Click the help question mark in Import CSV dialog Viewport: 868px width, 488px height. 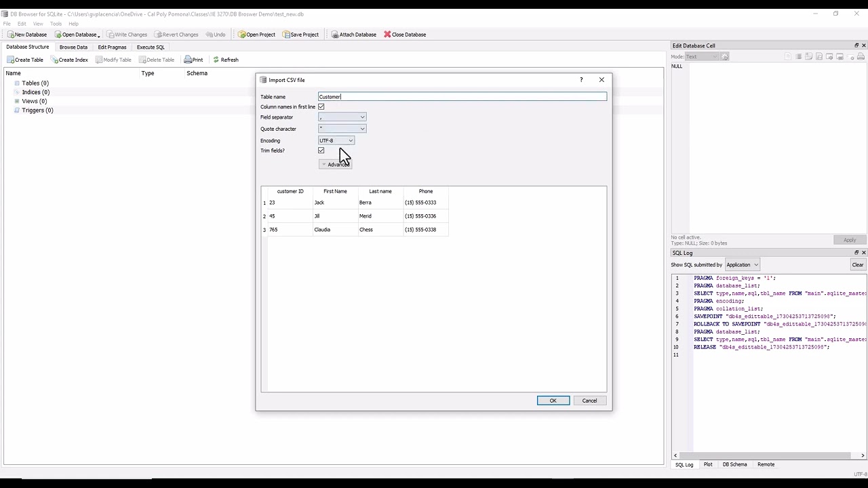[x=581, y=80]
